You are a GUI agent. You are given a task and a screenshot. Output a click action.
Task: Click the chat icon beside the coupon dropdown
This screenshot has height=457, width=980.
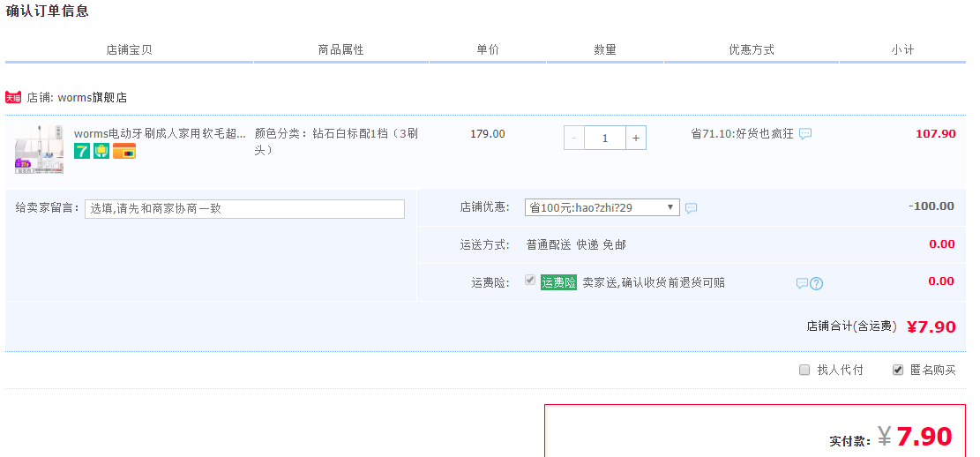click(x=691, y=208)
